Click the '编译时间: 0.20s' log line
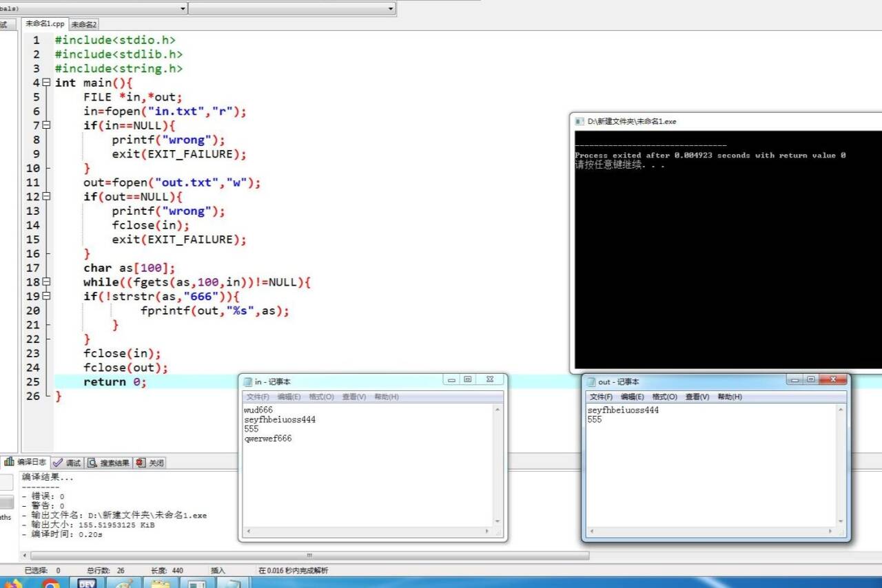 click(x=62, y=534)
